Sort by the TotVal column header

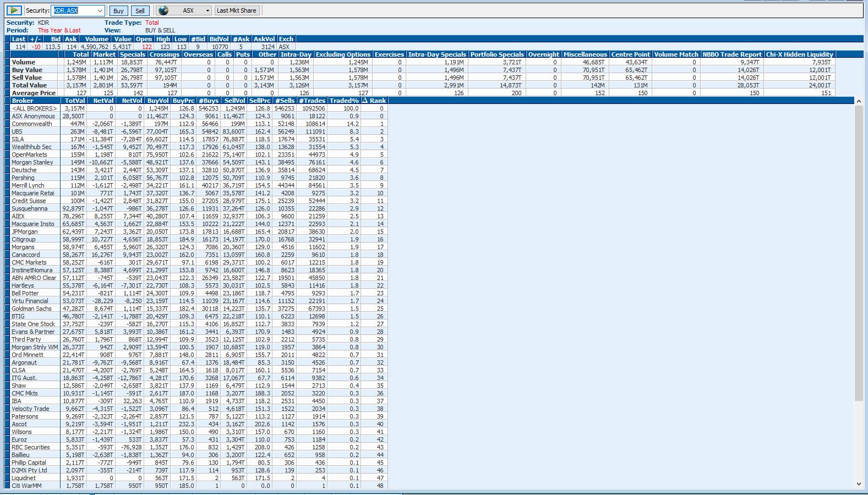(x=75, y=101)
